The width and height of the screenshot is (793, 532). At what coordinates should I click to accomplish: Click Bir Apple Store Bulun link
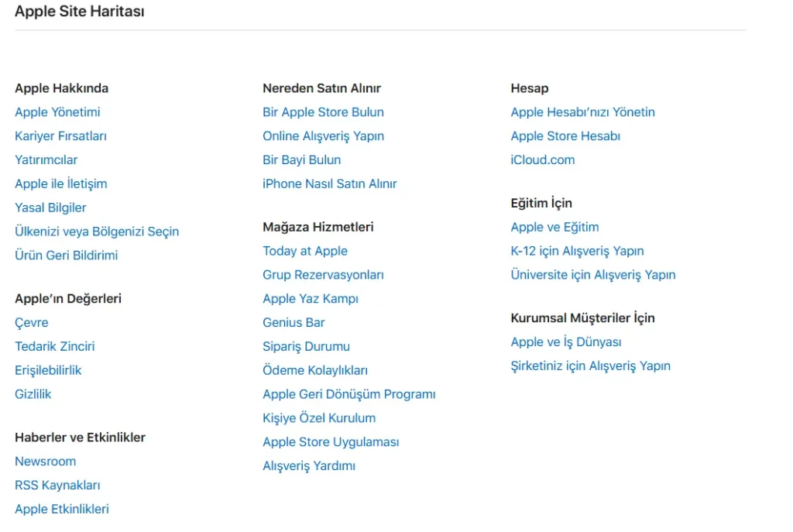point(323,112)
